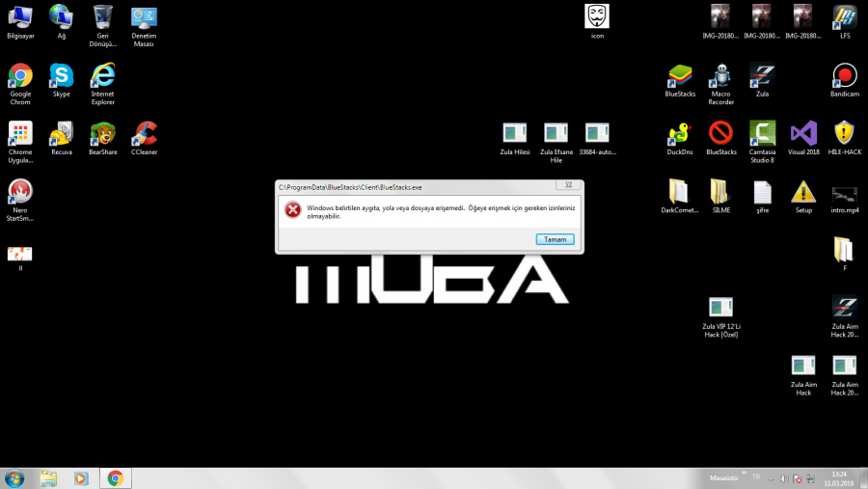
Task: Select the mask 'icon' file on desktop
Action: [597, 22]
